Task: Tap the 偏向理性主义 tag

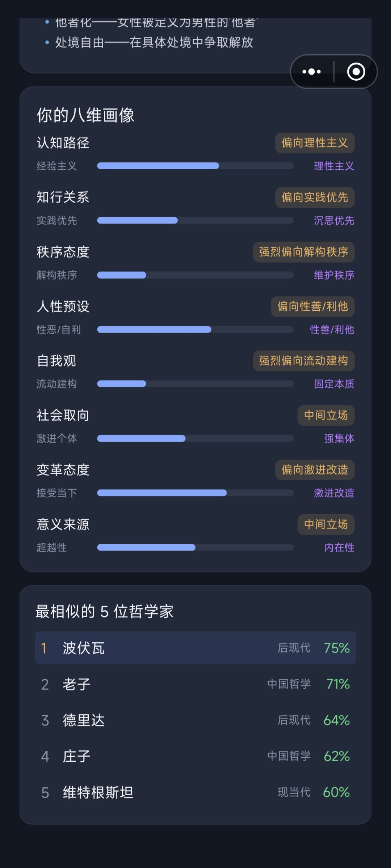Action: point(315,143)
